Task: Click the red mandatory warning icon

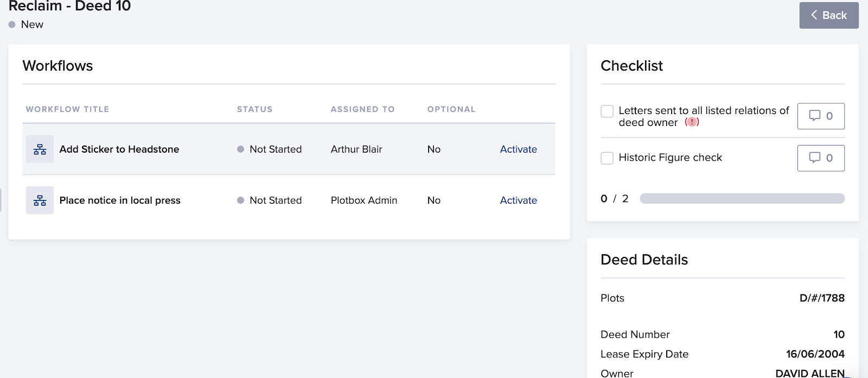Action: (x=692, y=122)
